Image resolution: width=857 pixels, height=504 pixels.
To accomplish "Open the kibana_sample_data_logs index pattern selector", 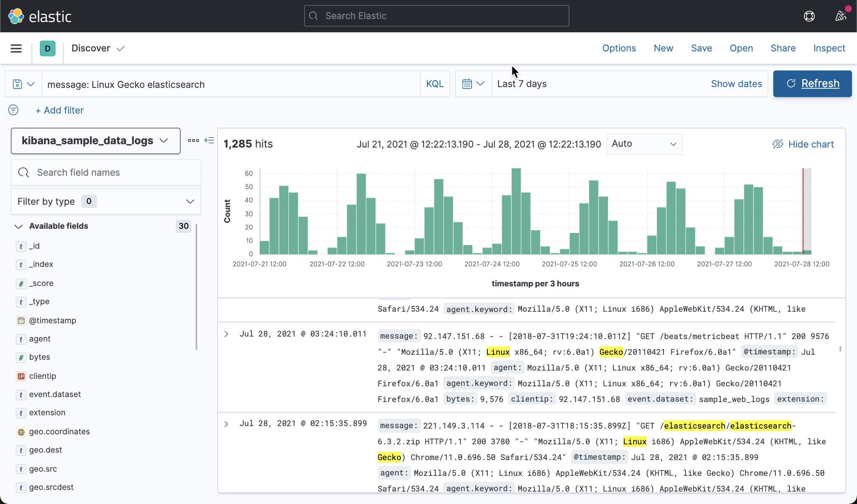I will 95,141.
